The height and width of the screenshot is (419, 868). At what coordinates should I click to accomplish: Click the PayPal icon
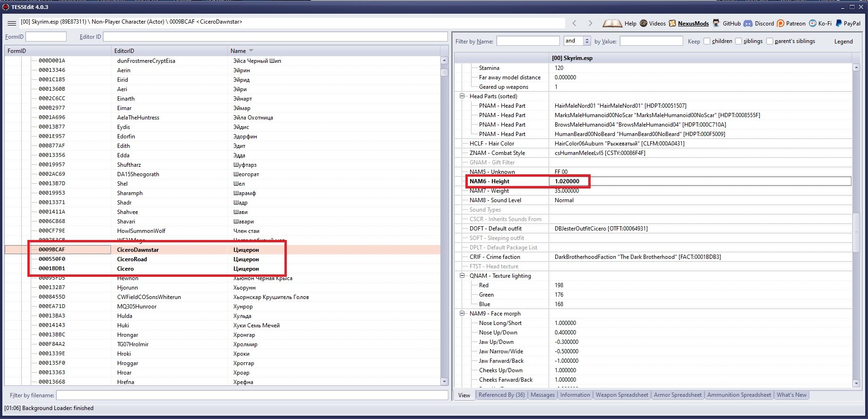pos(839,23)
